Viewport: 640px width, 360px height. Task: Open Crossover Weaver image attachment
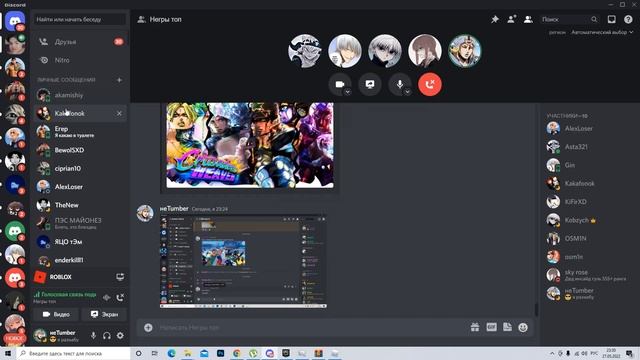tap(250, 145)
